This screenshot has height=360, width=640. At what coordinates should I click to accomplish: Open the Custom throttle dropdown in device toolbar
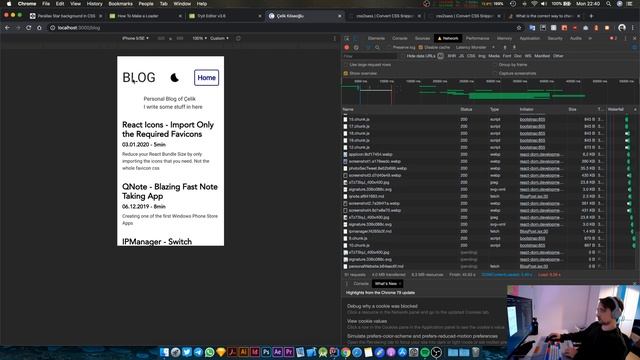click(219, 38)
